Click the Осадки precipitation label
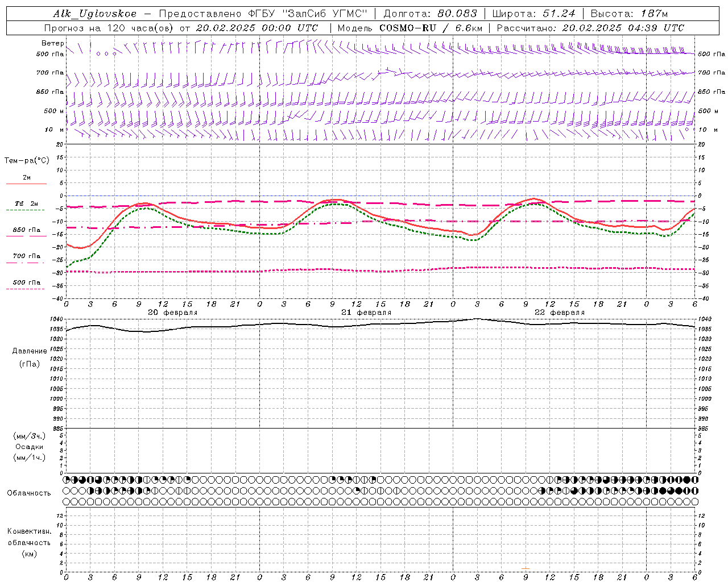This screenshot has width=728, height=582. [x=30, y=447]
